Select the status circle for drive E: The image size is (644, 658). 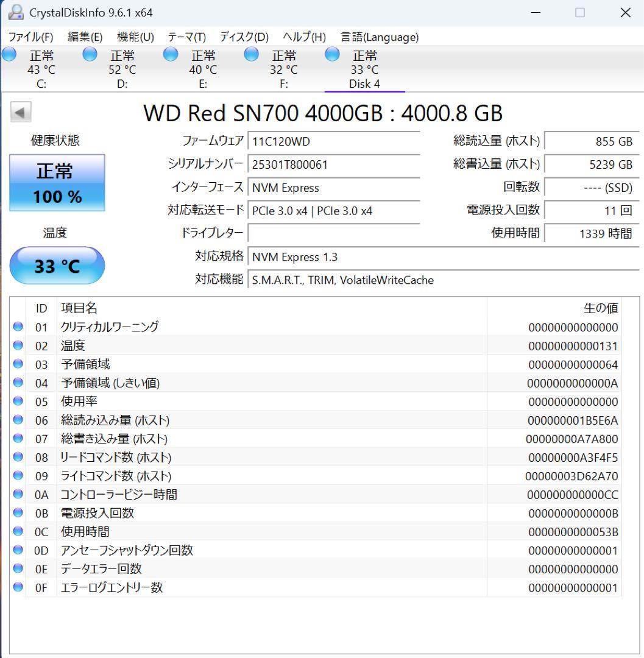tap(170, 54)
